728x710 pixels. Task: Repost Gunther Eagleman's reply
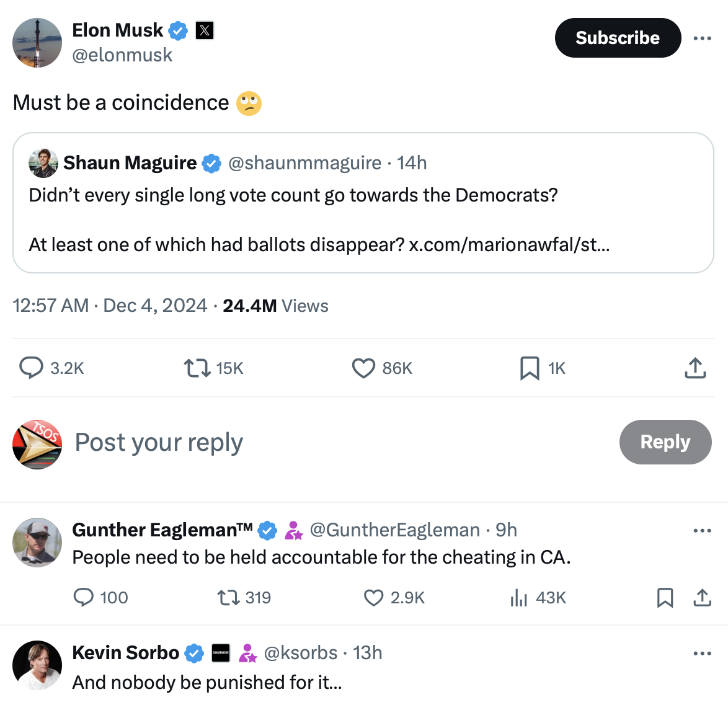(228, 598)
